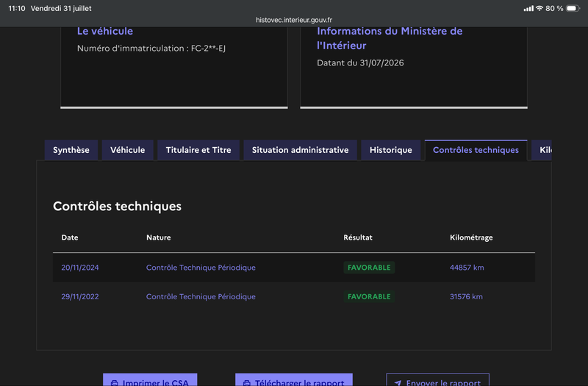Click the Nature column header
Viewport: 588px width, 386px height.
click(158, 237)
